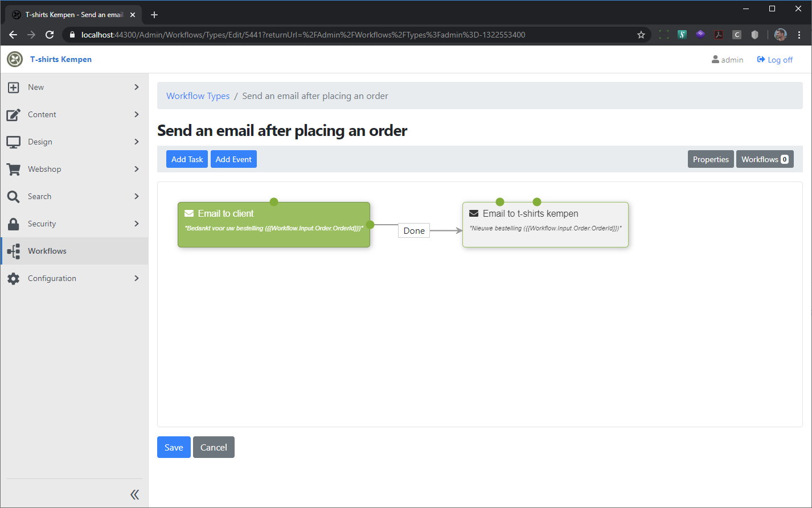Image resolution: width=812 pixels, height=508 pixels.
Task: Expand the Design menu chevron
Action: coord(137,142)
